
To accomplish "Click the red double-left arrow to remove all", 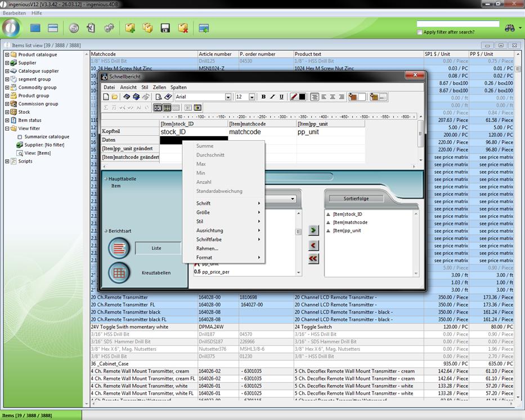I will (313, 258).
